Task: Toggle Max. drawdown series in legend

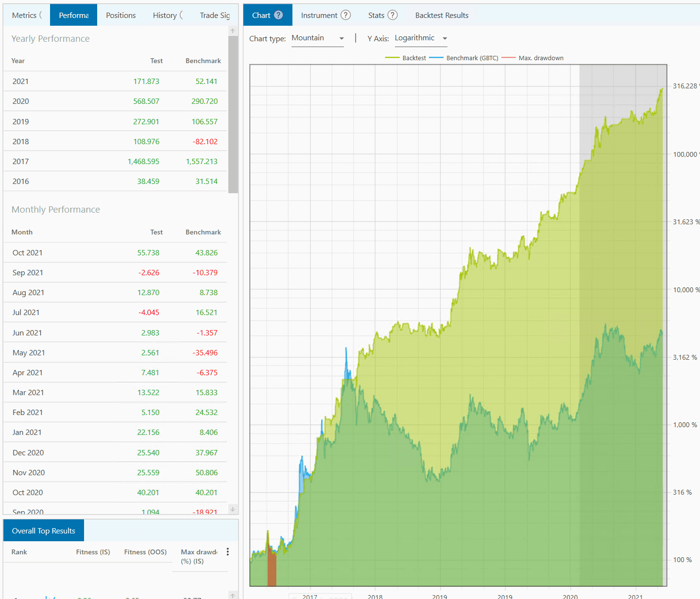Action: click(540, 58)
